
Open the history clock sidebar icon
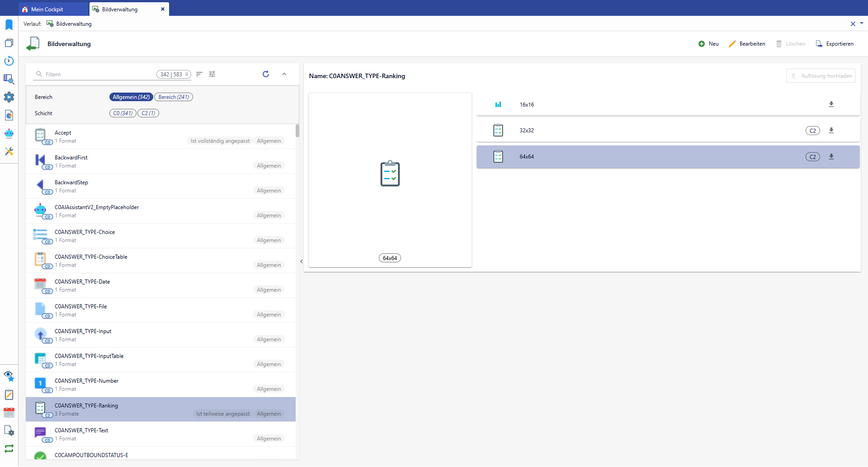pyautogui.click(x=9, y=61)
